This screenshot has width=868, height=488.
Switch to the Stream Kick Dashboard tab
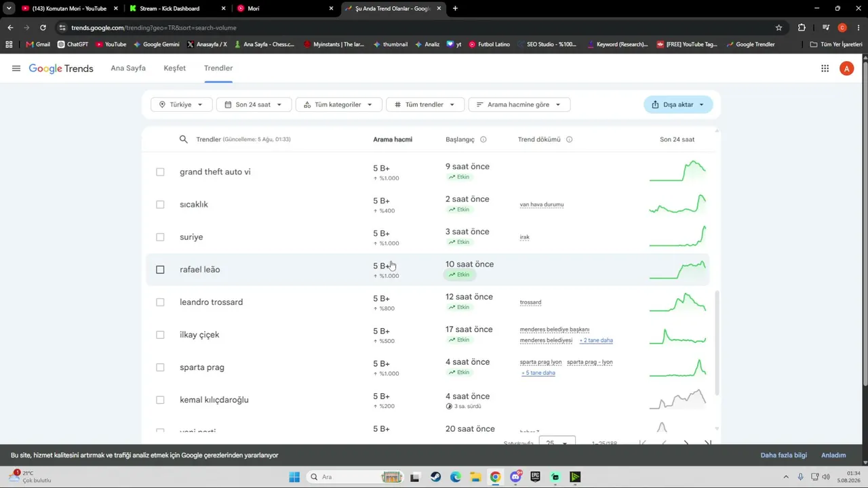tap(176, 9)
